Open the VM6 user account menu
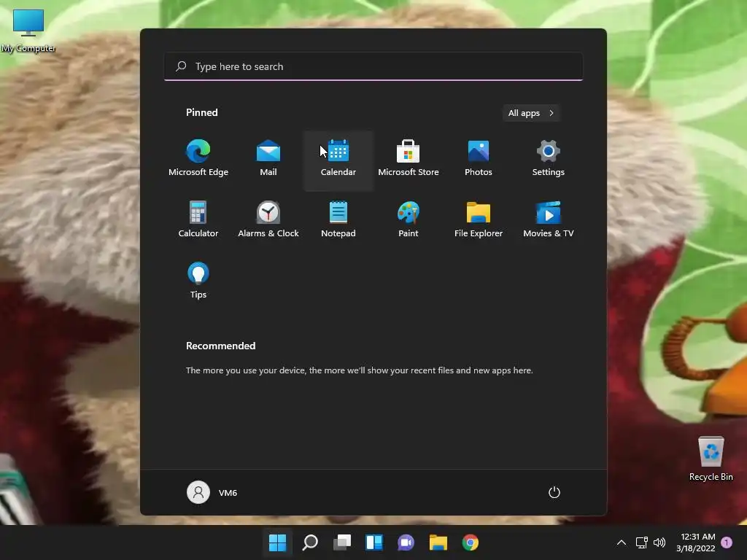747x560 pixels. [212, 492]
